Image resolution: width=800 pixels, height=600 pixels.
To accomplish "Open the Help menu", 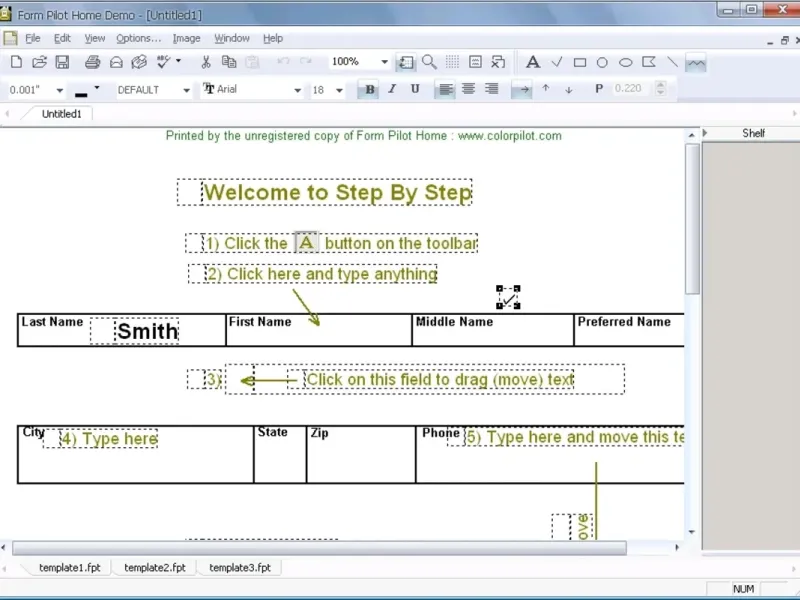I will 273,38.
